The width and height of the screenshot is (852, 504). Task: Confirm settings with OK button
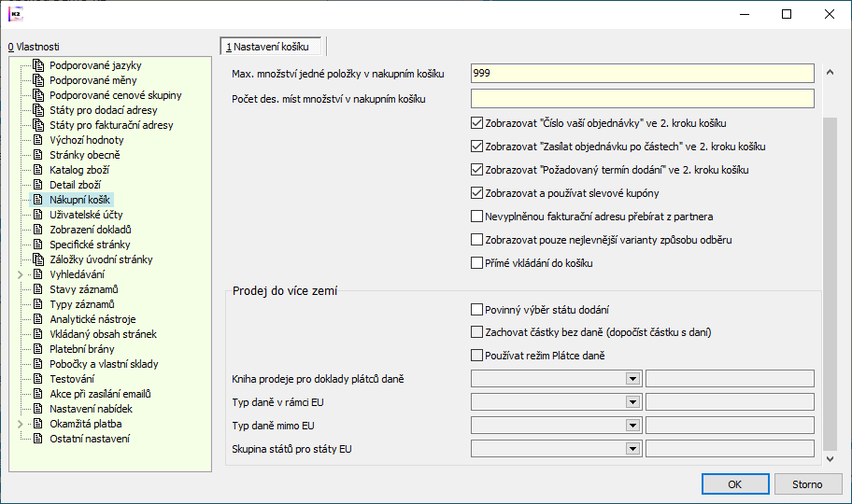735,484
